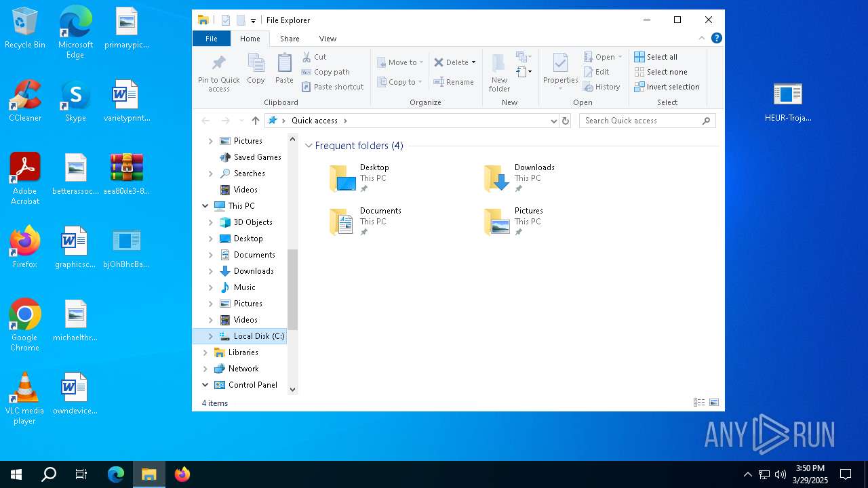Expand the Network tree node
This screenshot has width=868, height=488.
[x=205, y=369]
